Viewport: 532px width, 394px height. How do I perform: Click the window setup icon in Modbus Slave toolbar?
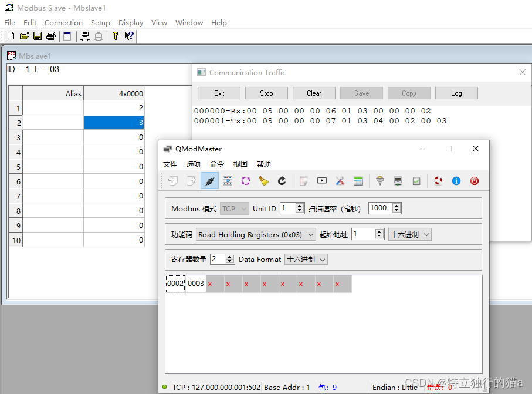click(x=67, y=36)
